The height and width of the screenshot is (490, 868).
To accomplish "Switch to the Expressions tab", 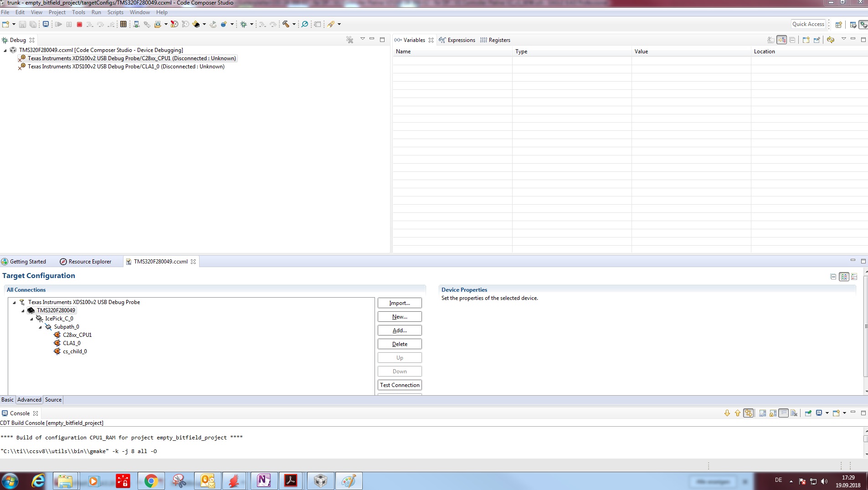I will pyautogui.click(x=457, y=40).
